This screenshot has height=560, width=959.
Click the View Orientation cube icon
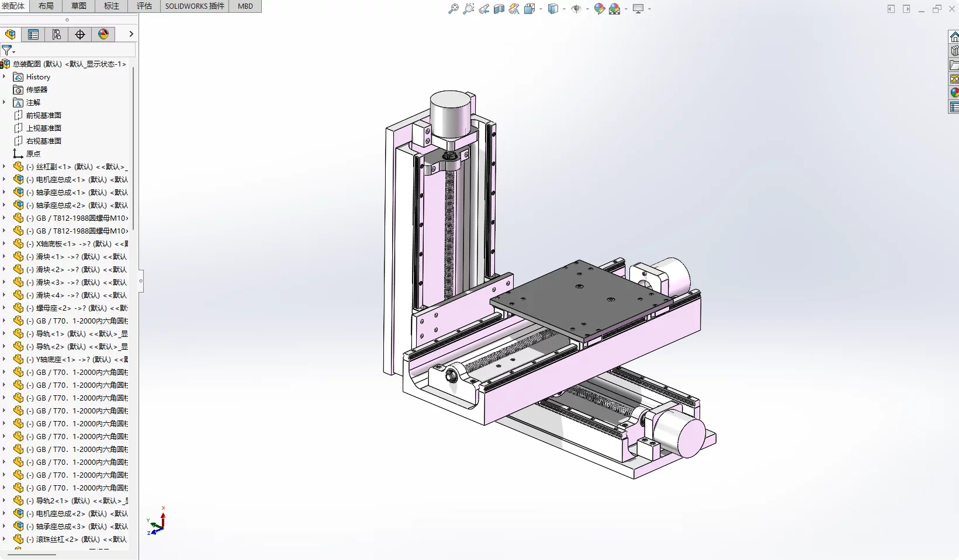click(x=529, y=9)
